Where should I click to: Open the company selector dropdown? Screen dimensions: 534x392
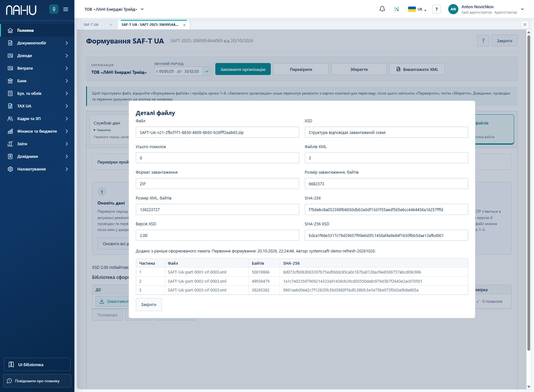(114, 9)
